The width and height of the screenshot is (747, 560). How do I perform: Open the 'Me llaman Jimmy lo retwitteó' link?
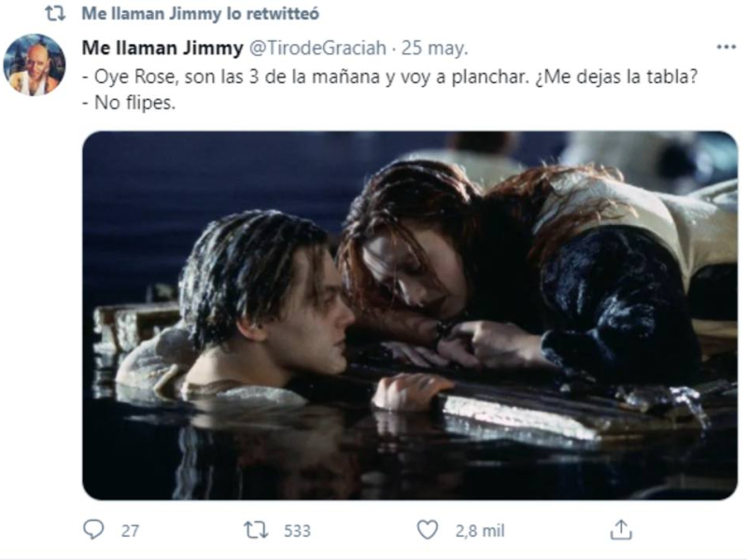point(197,14)
